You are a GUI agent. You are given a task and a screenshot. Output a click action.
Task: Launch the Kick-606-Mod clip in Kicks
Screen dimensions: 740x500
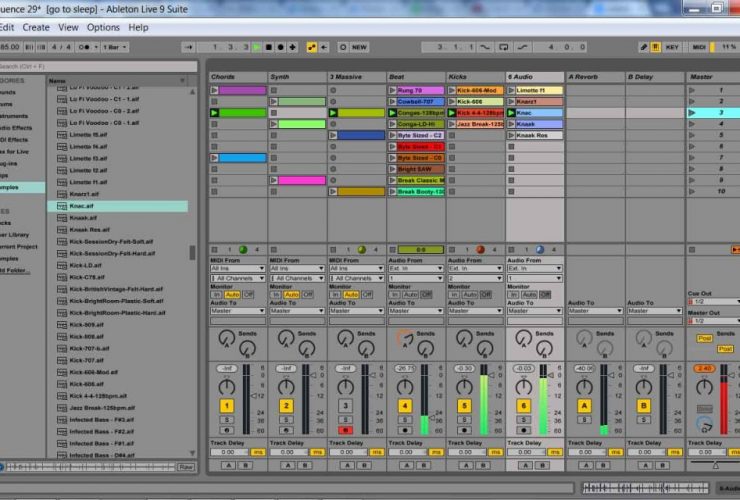click(452, 90)
